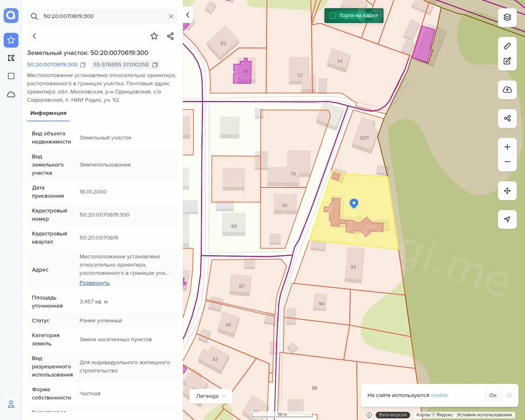Zoom in the map with plus
The image size is (525, 420).
[507, 147]
